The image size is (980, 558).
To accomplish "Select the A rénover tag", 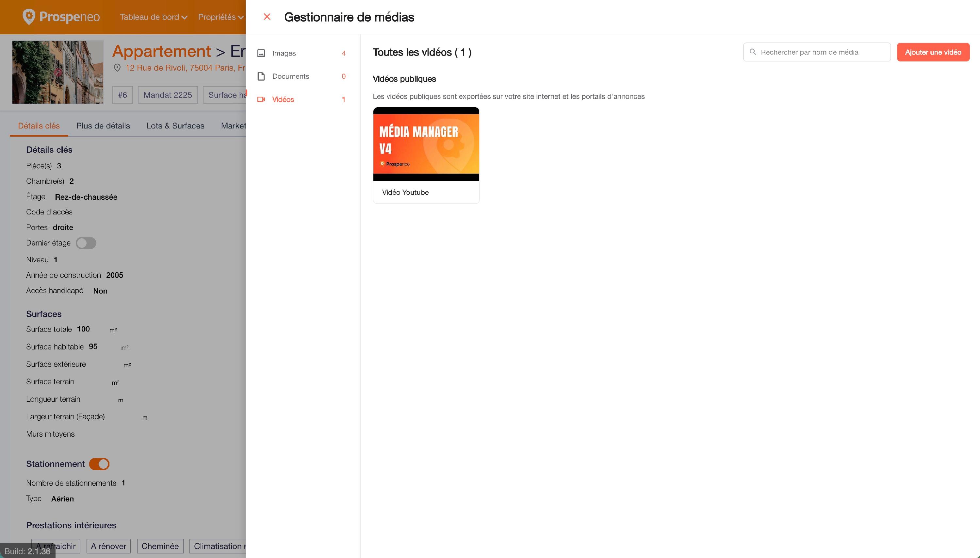I will click(x=108, y=546).
